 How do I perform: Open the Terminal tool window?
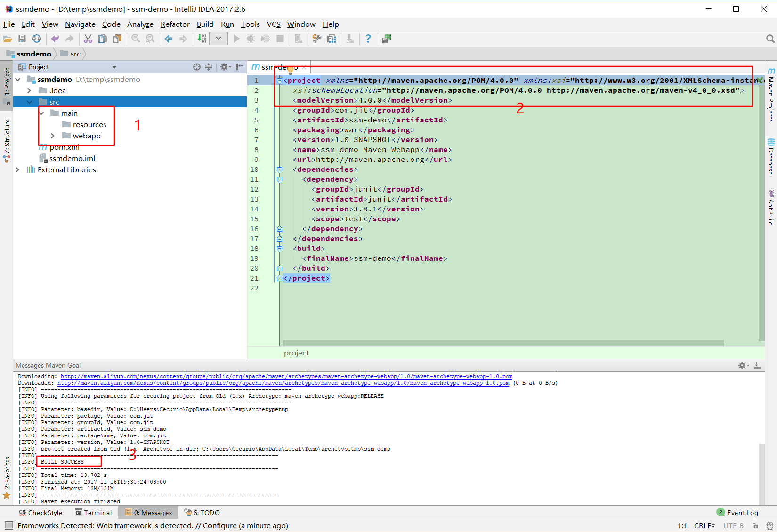click(93, 513)
